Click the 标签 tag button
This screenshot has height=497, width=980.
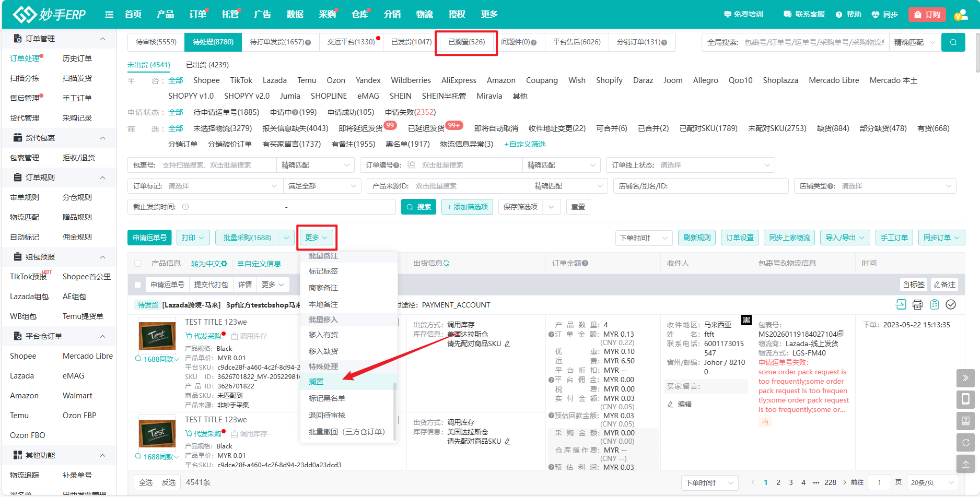914,285
